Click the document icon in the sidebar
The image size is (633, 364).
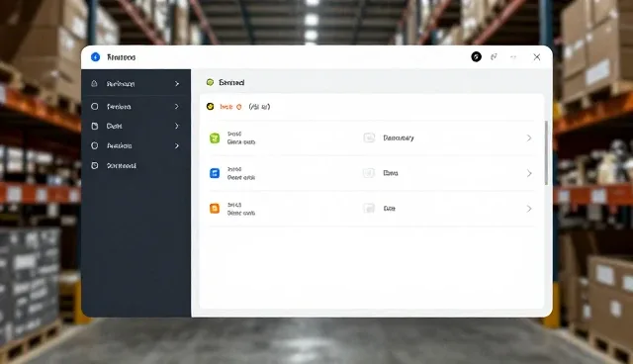[95, 126]
